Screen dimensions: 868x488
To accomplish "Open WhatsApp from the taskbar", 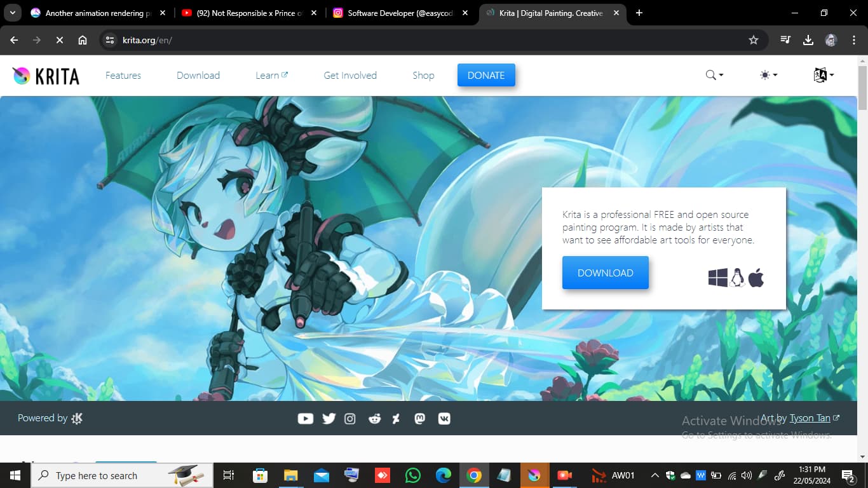I will click(413, 475).
